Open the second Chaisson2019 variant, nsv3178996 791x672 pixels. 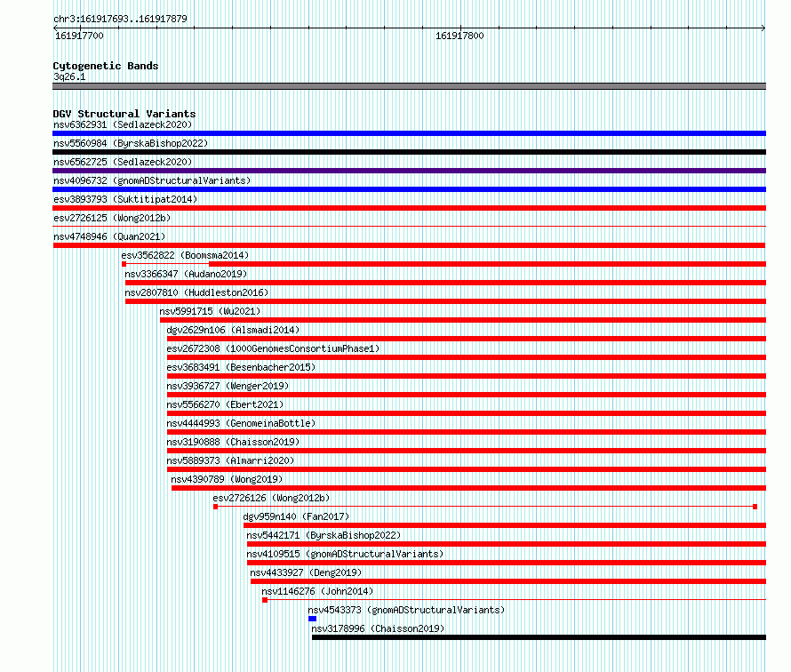click(x=378, y=628)
